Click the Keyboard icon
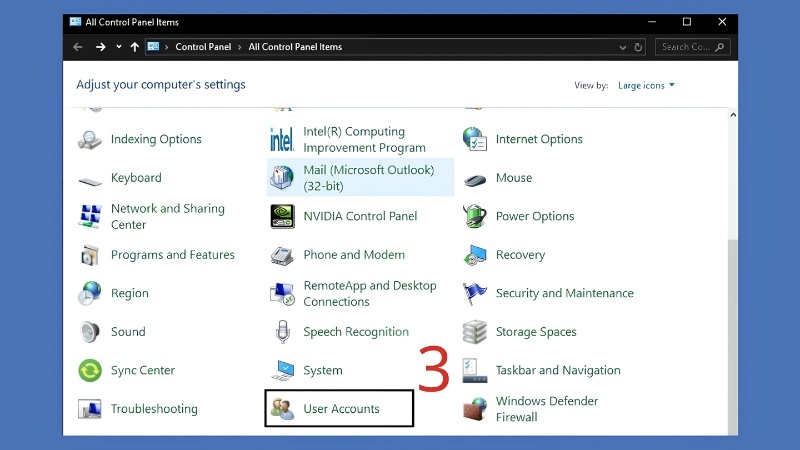 [90, 180]
